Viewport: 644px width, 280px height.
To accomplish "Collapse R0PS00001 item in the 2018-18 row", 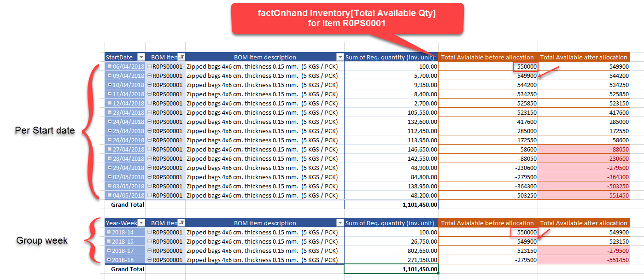I will [150, 260].
